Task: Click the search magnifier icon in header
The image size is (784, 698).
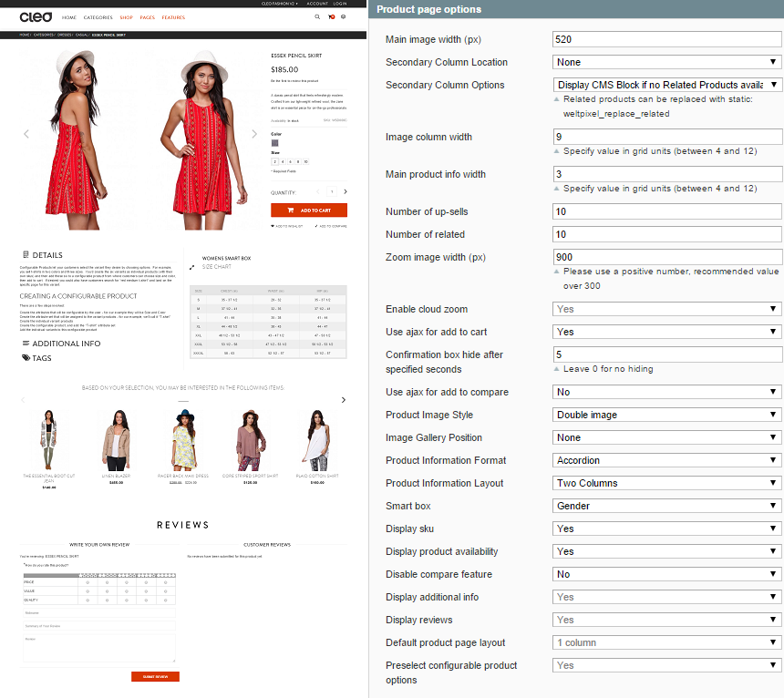Action: click(317, 17)
